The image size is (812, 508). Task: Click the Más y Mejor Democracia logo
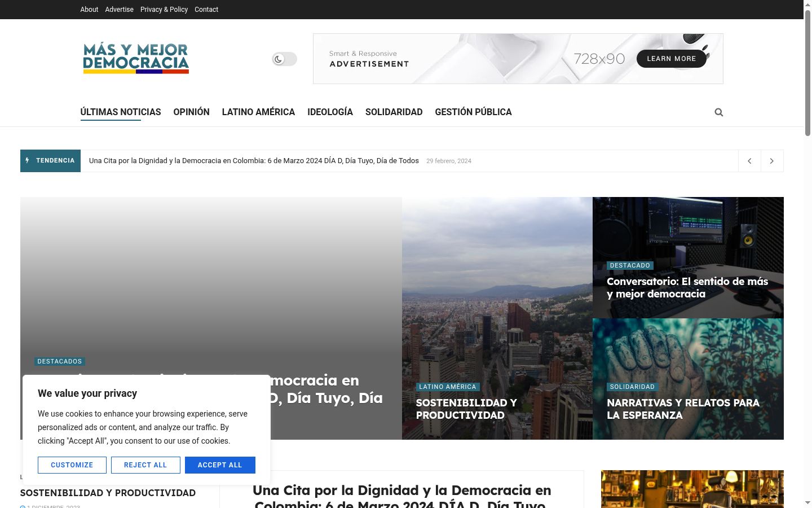[x=136, y=58]
